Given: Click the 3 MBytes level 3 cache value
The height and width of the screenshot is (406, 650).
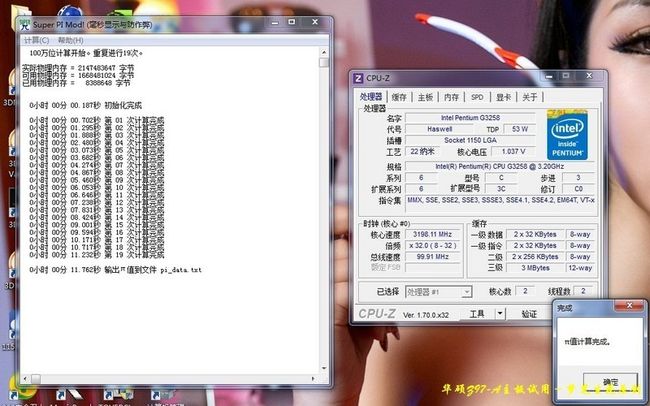Looking at the screenshot, I should click(535, 268).
